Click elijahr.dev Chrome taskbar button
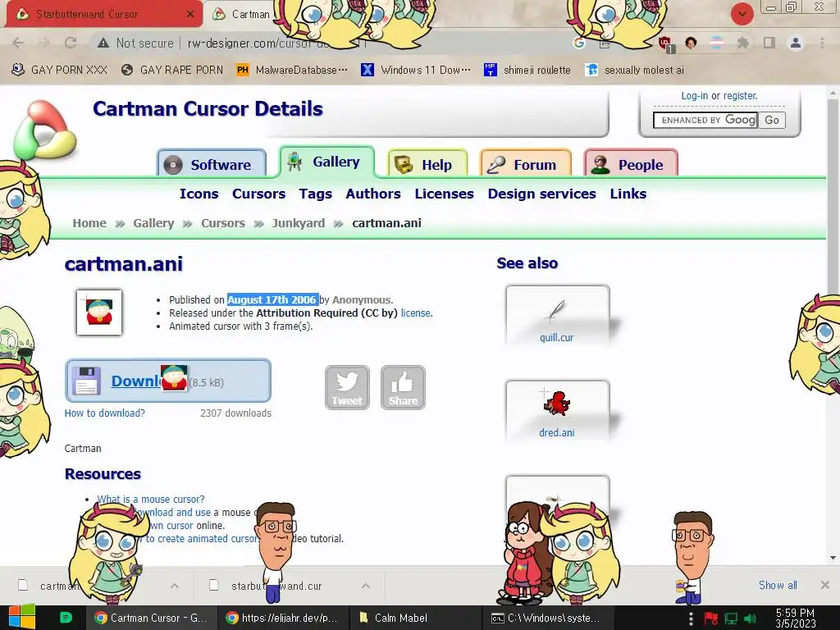 tap(283, 618)
